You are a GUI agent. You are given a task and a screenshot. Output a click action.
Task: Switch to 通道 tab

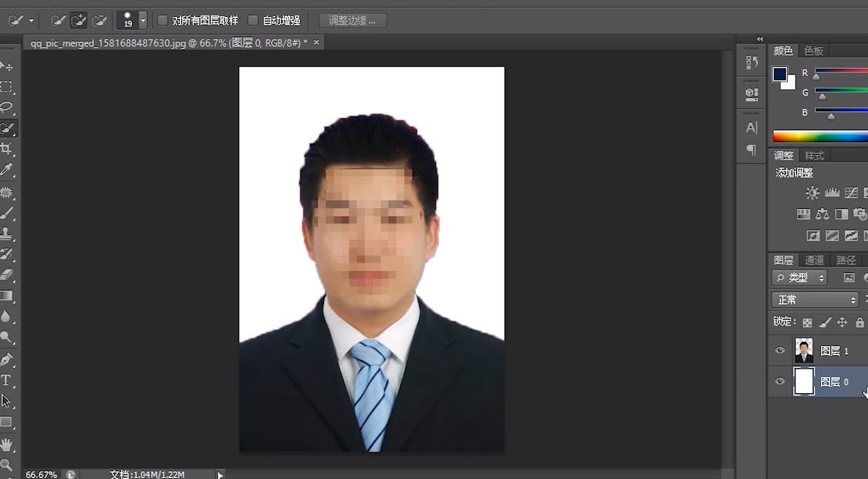[x=815, y=260]
